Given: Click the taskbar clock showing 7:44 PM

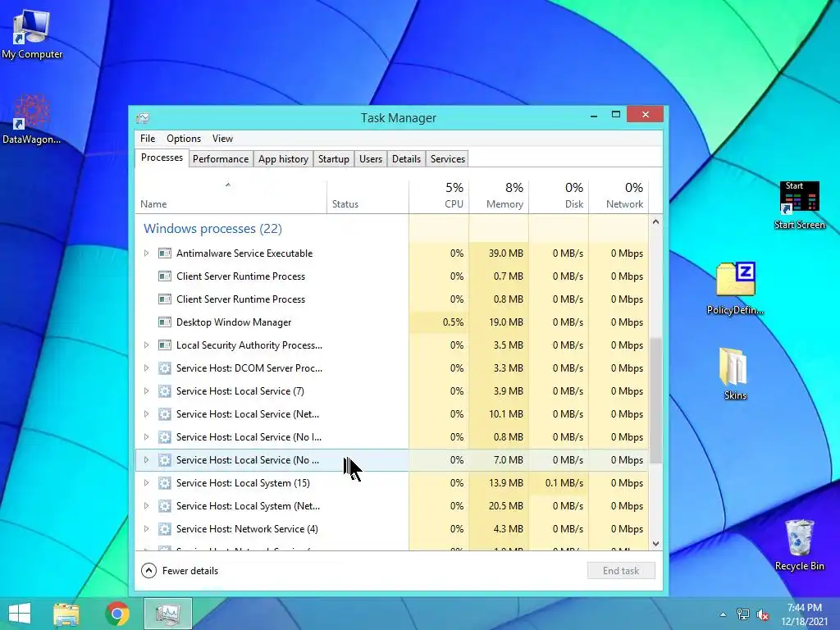Looking at the screenshot, I should pos(804,614).
